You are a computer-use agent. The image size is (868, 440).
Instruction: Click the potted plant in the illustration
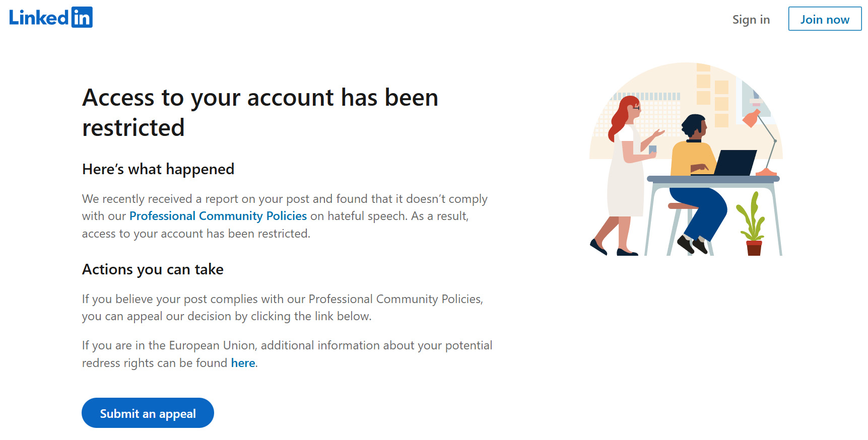[753, 227]
